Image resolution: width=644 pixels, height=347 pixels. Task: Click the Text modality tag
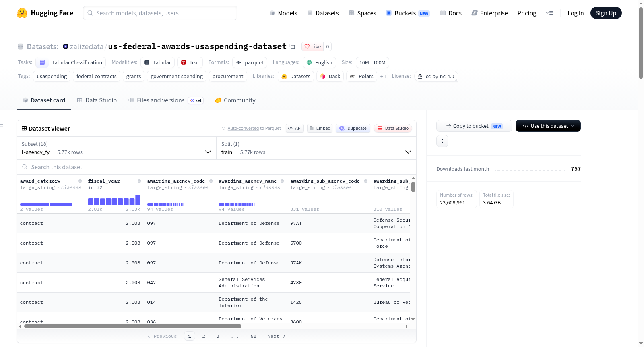click(x=190, y=62)
